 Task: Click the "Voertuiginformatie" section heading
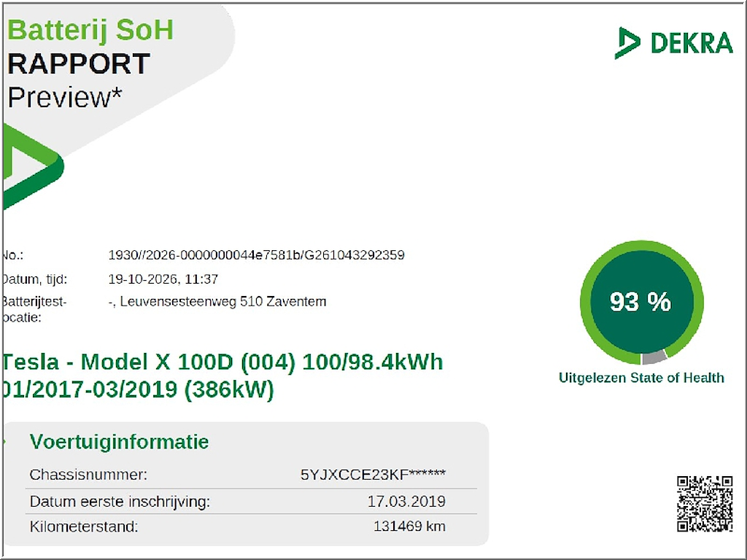[119, 442]
